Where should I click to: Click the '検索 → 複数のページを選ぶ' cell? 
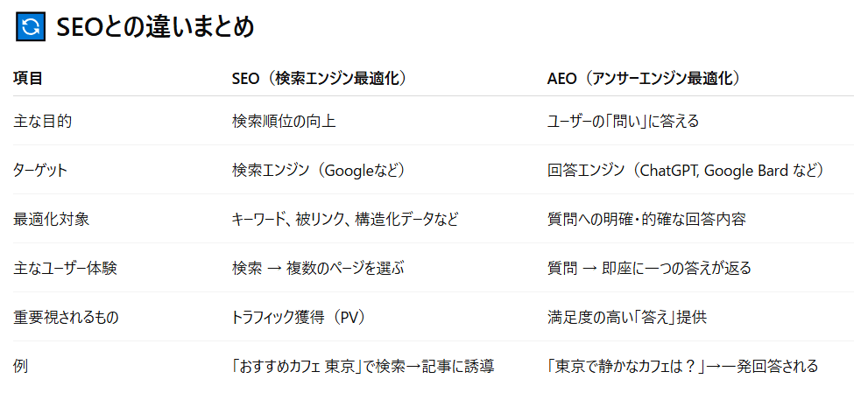pos(318,269)
